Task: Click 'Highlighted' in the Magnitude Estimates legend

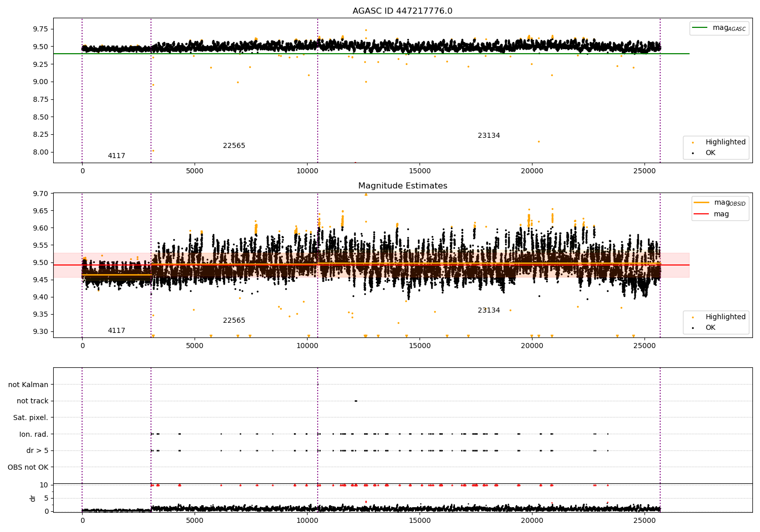Action: click(x=726, y=317)
